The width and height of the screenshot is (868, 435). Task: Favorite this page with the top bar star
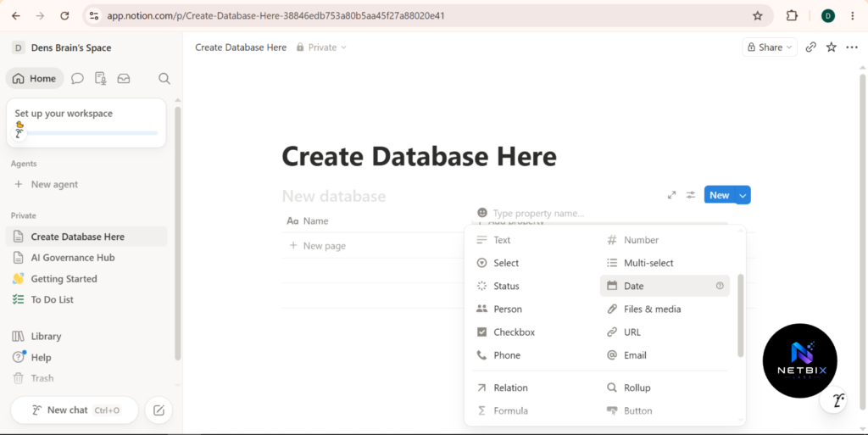pyautogui.click(x=831, y=47)
